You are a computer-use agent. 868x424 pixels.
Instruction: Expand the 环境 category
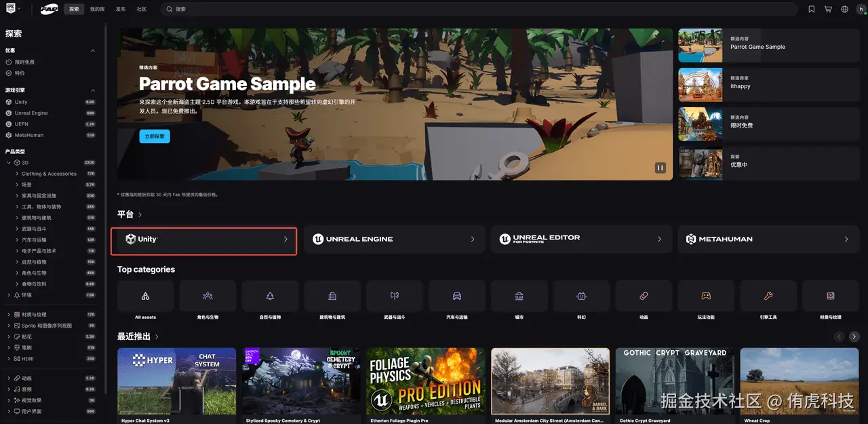coord(8,295)
